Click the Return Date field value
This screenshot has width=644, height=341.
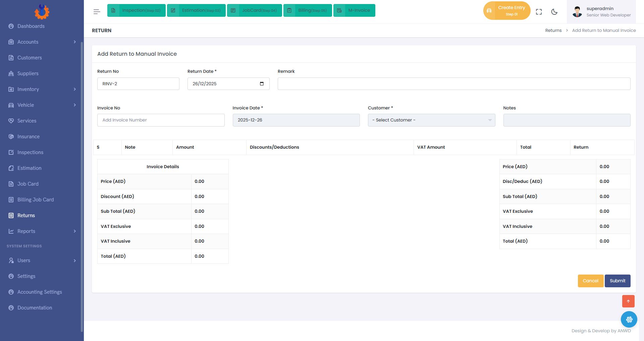click(205, 84)
